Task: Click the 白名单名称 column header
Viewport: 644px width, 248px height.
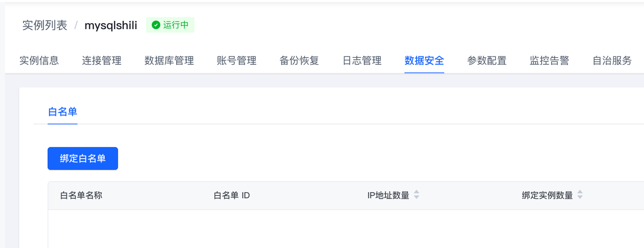Action: [x=81, y=196]
